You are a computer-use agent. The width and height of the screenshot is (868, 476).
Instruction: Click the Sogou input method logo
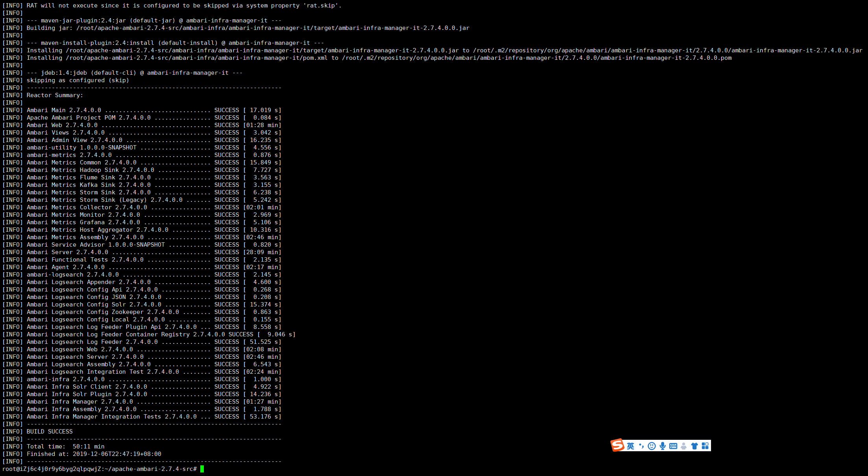pos(617,445)
